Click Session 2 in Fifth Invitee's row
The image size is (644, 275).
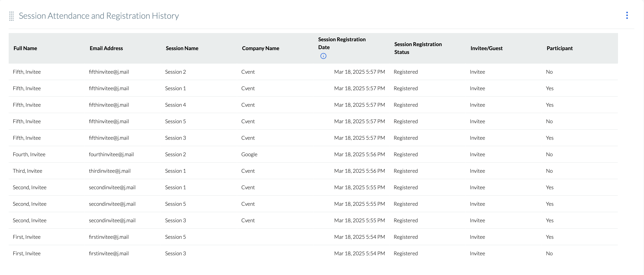click(x=176, y=72)
